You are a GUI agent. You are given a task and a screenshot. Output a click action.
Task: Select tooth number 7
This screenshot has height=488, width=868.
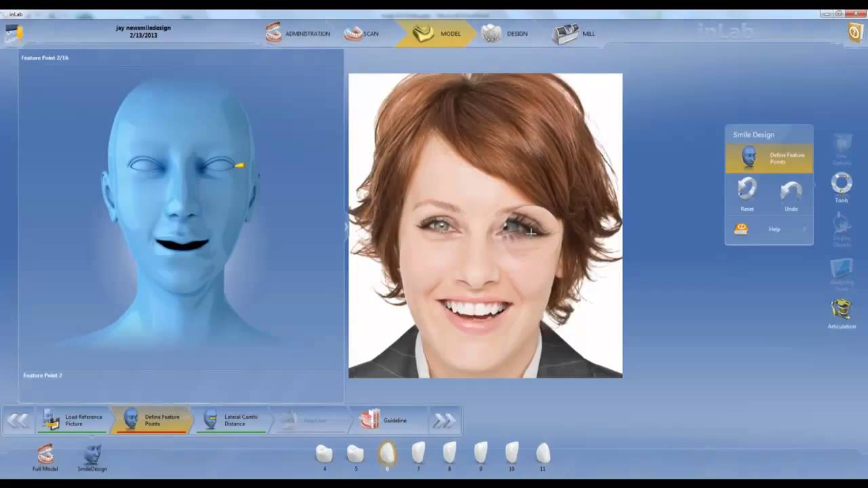(x=418, y=457)
